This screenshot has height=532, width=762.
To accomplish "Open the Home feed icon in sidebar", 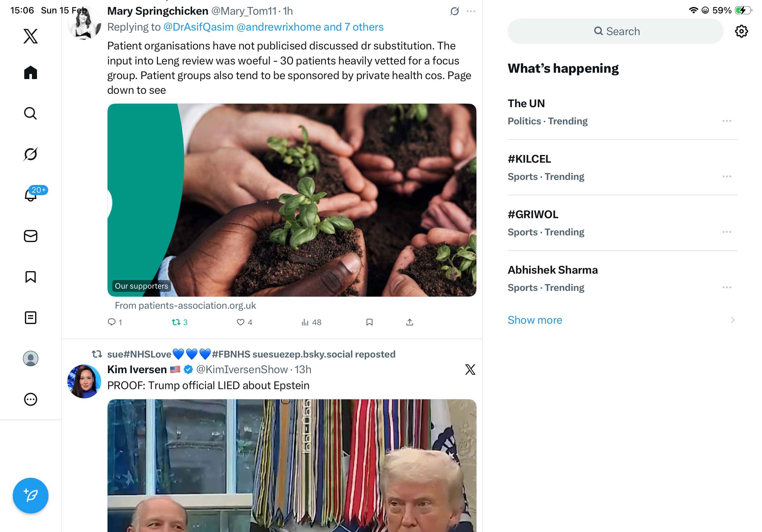I will [x=31, y=72].
